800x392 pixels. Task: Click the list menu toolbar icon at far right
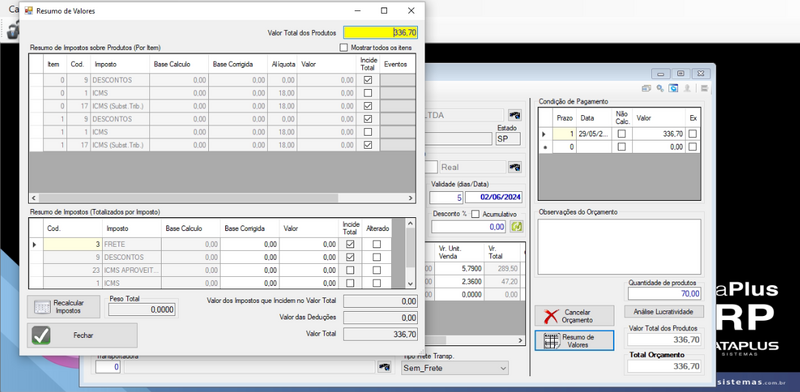[704, 88]
